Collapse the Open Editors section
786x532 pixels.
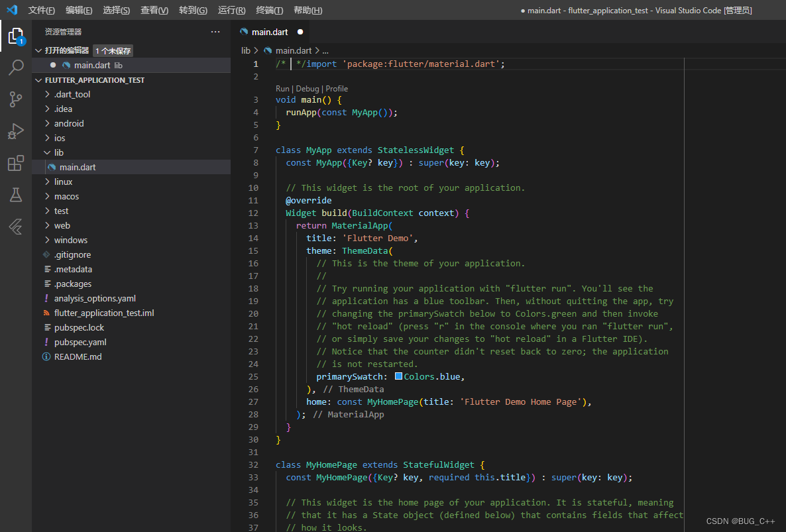point(38,50)
